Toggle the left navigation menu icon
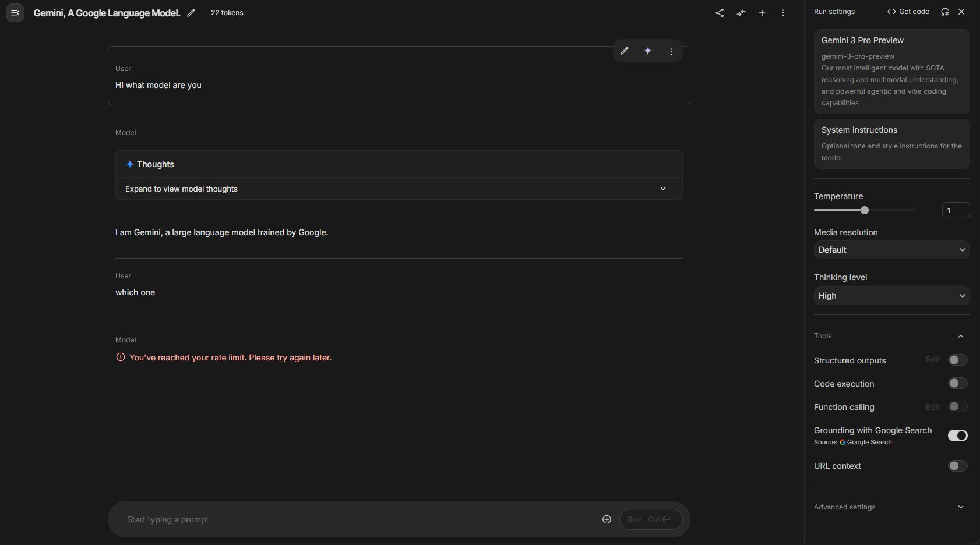This screenshot has height=545, width=980. (15, 13)
